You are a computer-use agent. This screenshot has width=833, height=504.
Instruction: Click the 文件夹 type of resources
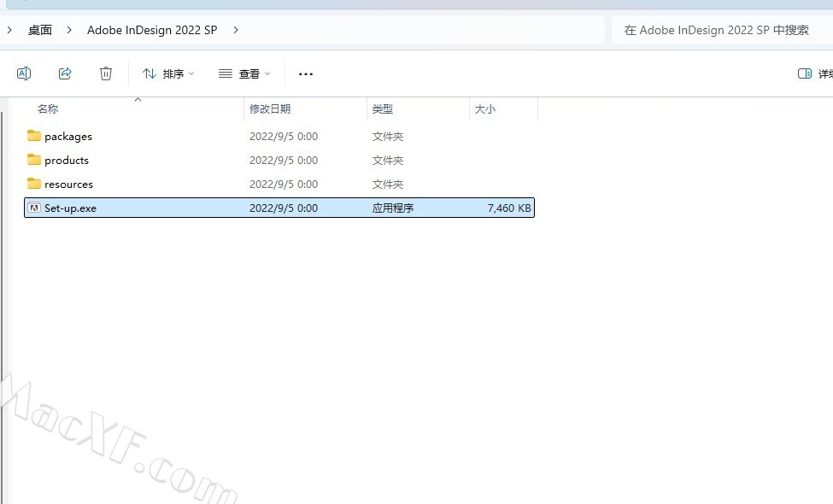387,185
